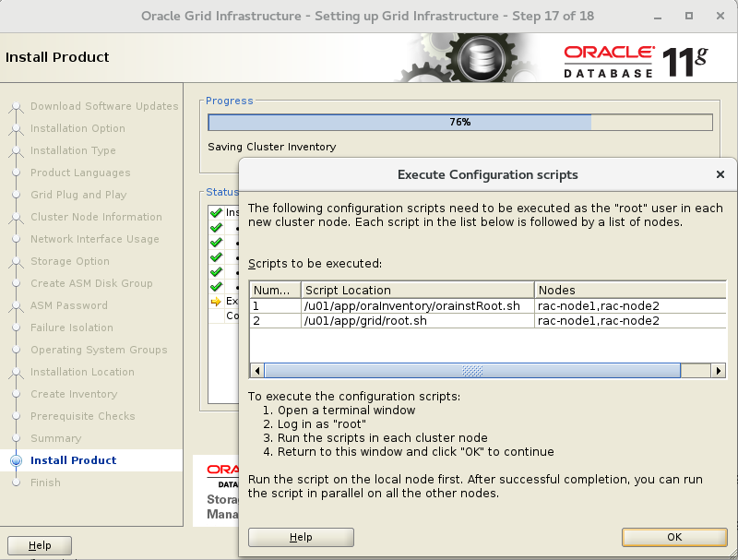
Task: Click the Installation Type step
Action: point(73,150)
